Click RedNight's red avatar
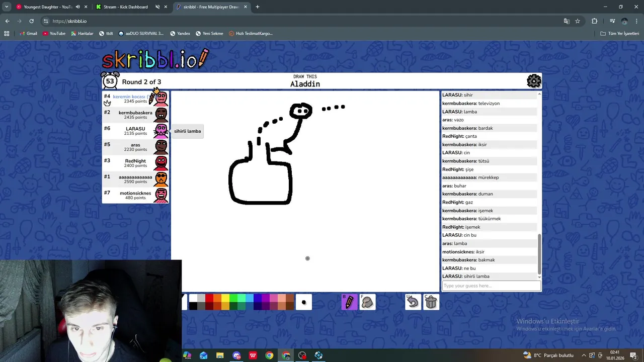The image size is (644, 362). [161, 163]
